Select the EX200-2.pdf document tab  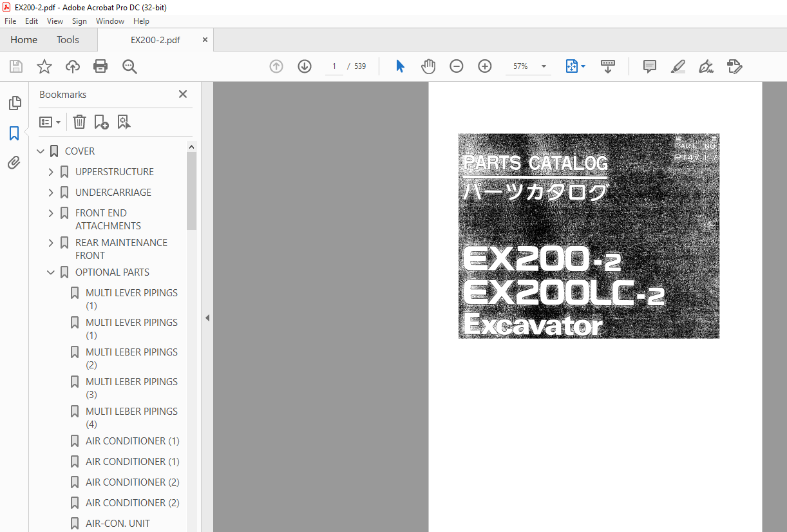[x=155, y=40]
